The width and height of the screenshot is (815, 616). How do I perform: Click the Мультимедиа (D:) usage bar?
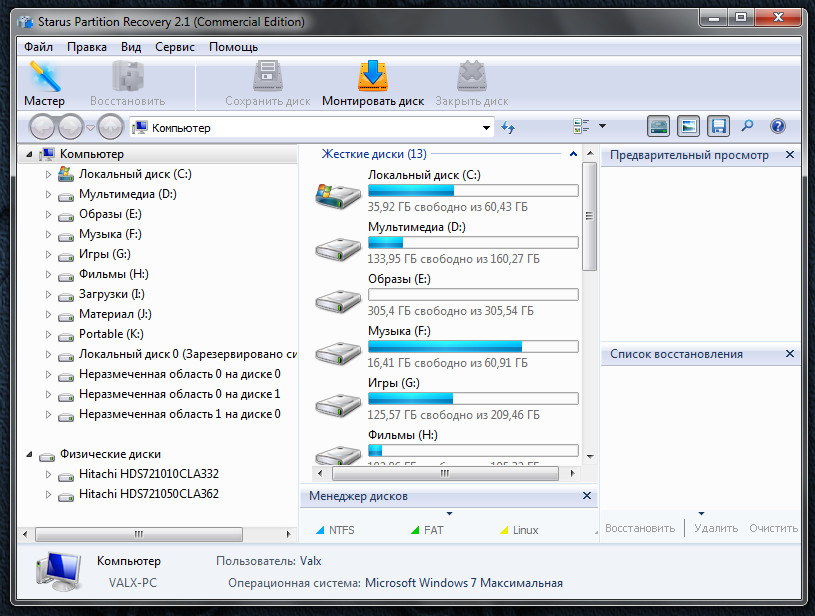[473, 242]
